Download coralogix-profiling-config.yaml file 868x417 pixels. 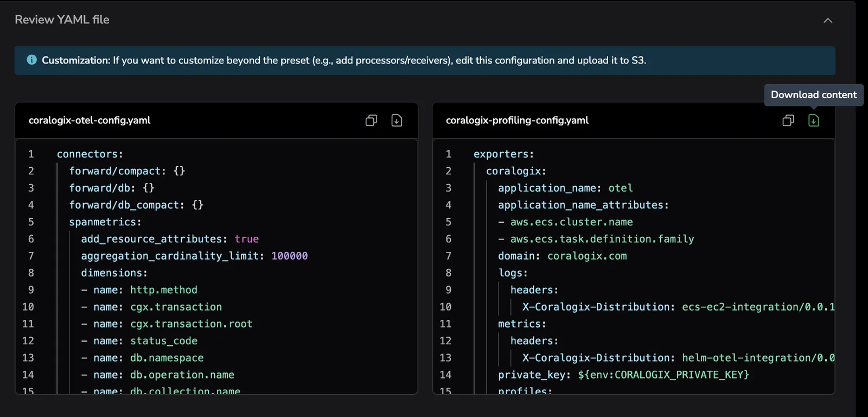click(x=814, y=121)
